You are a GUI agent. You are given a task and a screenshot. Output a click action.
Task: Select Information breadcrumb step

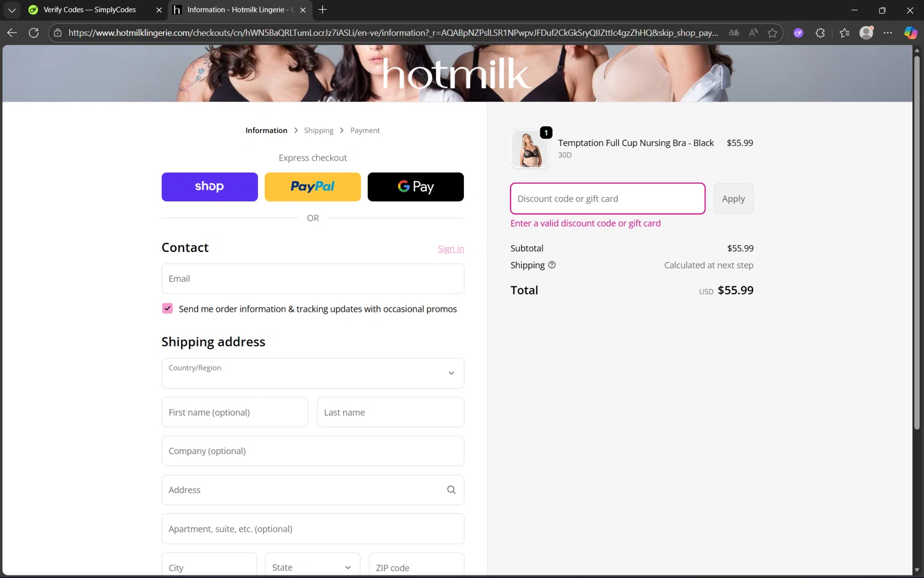coord(266,131)
